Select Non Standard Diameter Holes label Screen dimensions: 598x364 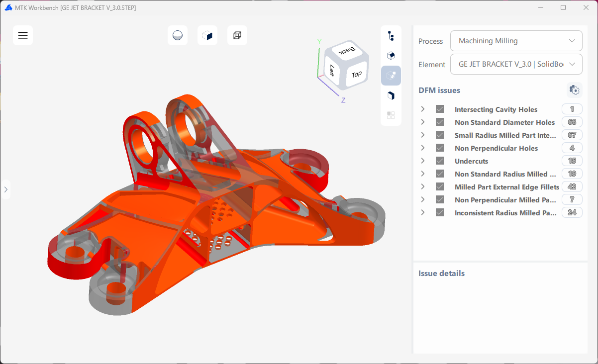point(504,122)
